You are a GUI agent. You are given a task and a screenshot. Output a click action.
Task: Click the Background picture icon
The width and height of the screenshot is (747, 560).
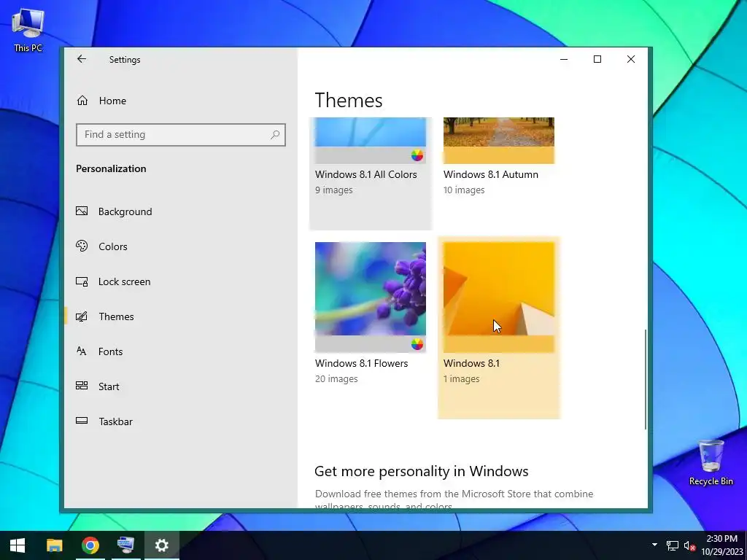82,211
